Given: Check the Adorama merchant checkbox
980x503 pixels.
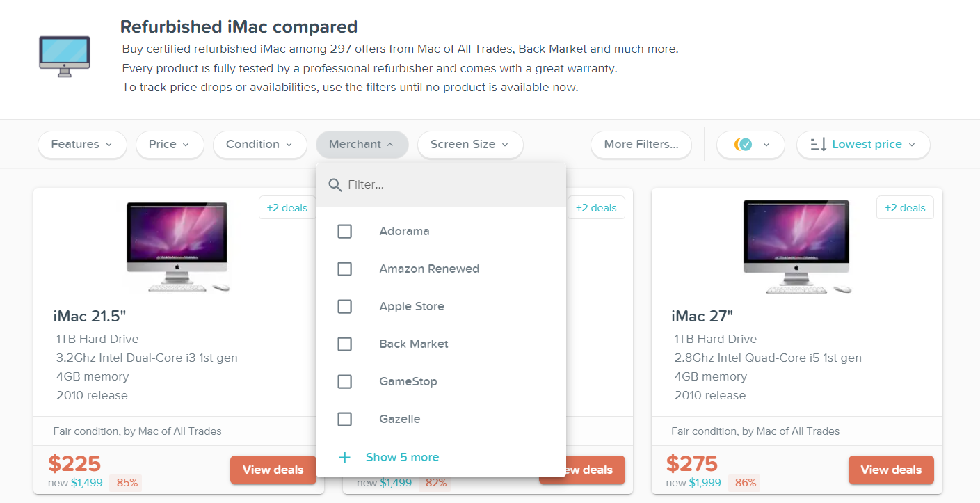Looking at the screenshot, I should [344, 231].
